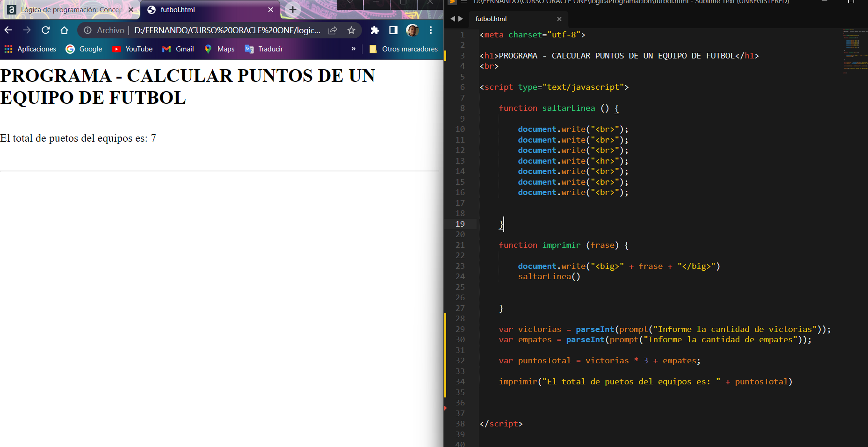Toggle Chrome side panel

pyautogui.click(x=393, y=30)
